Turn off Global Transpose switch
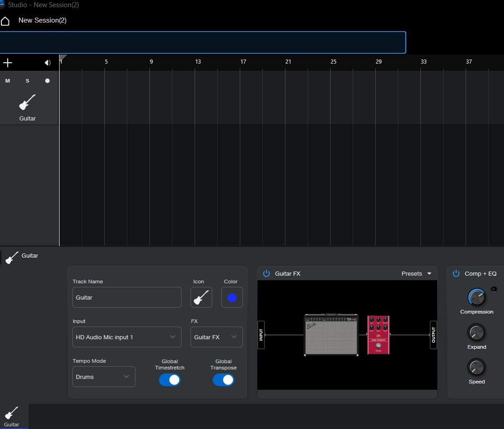The width and height of the screenshot is (504, 429). pyautogui.click(x=224, y=380)
